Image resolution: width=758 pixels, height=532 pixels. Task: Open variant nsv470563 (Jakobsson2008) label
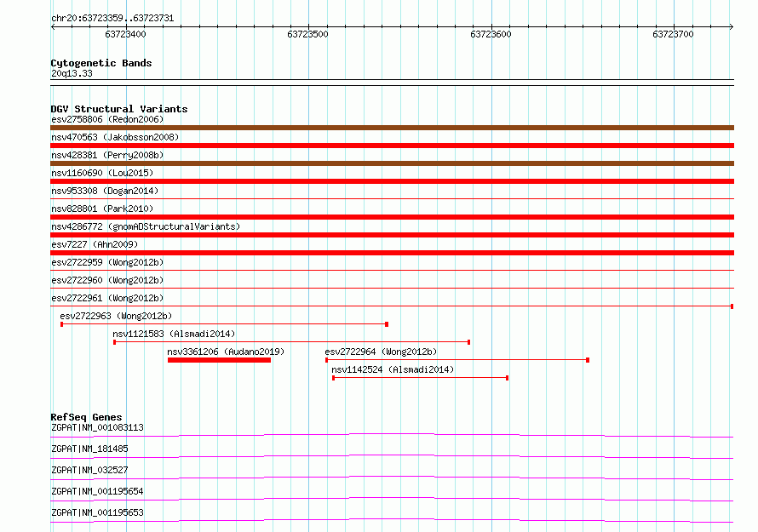[115, 137]
